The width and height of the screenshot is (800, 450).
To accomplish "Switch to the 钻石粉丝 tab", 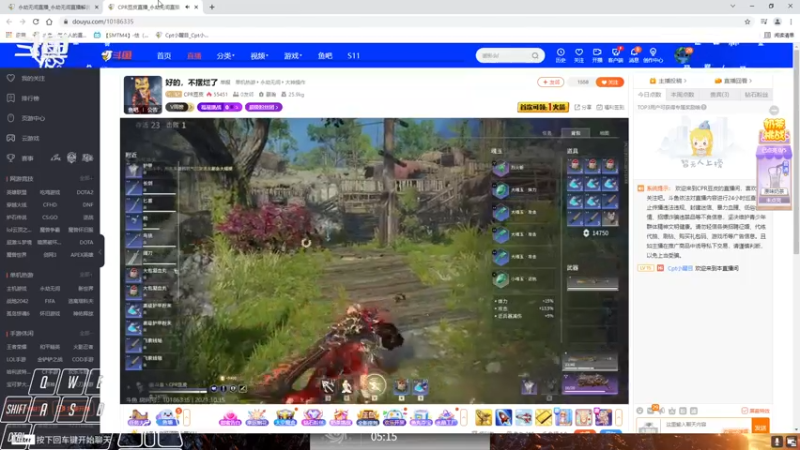I will tap(756, 95).
